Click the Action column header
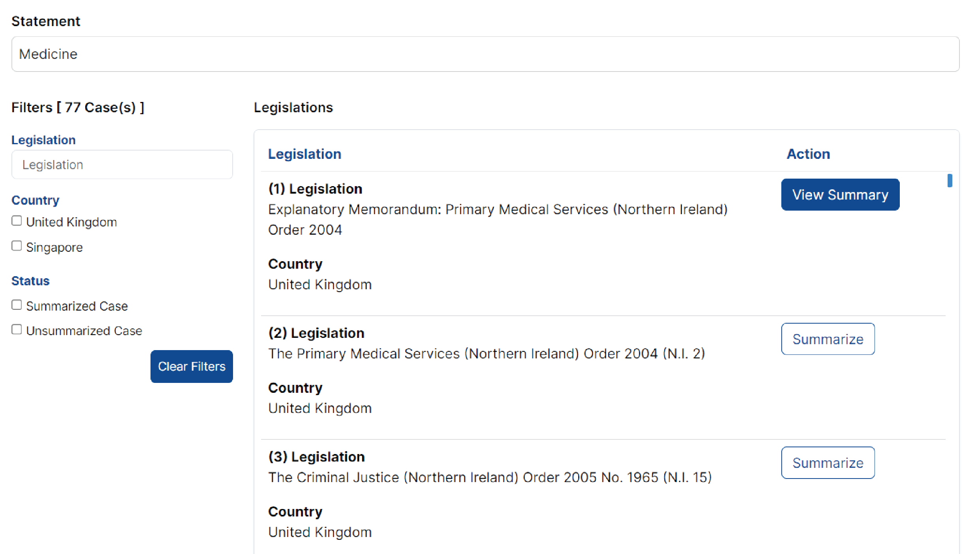This screenshot has width=980, height=554. click(x=808, y=154)
